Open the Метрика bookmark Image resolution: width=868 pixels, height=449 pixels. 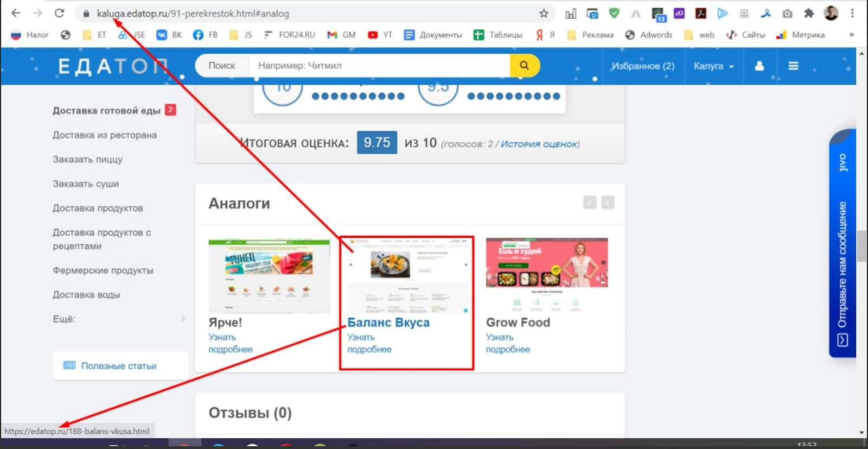[x=801, y=35]
